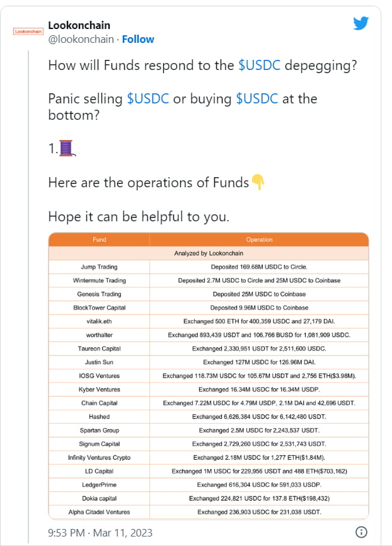Click the Lookonchain profile avatar
This screenshot has height=546, width=392.
tap(28, 32)
